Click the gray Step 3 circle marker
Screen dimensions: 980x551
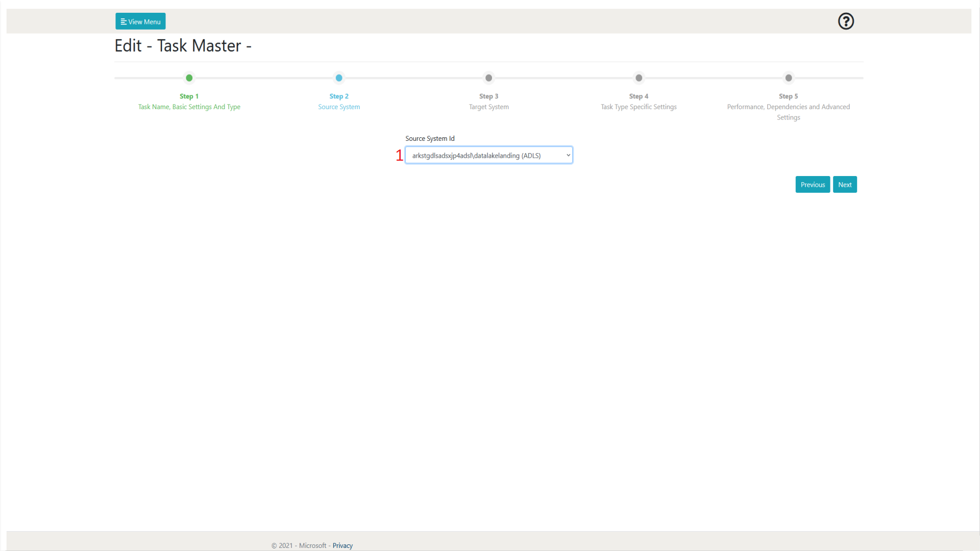[489, 78]
